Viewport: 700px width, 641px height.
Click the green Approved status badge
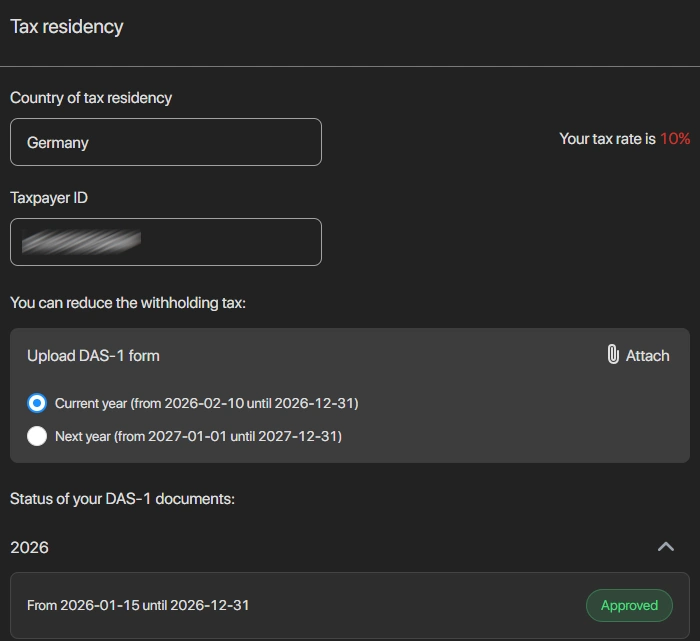tap(629, 605)
